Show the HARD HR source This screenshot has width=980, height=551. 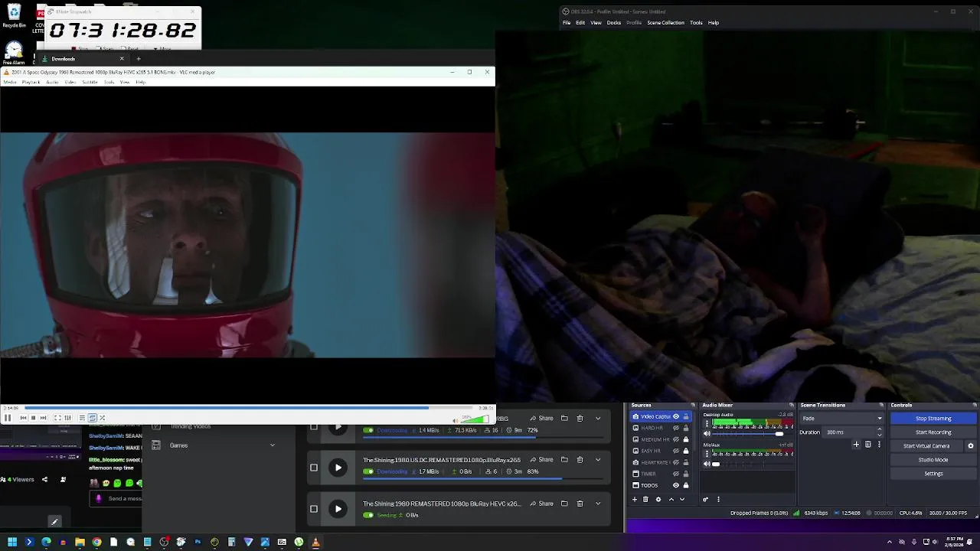pyautogui.click(x=676, y=428)
